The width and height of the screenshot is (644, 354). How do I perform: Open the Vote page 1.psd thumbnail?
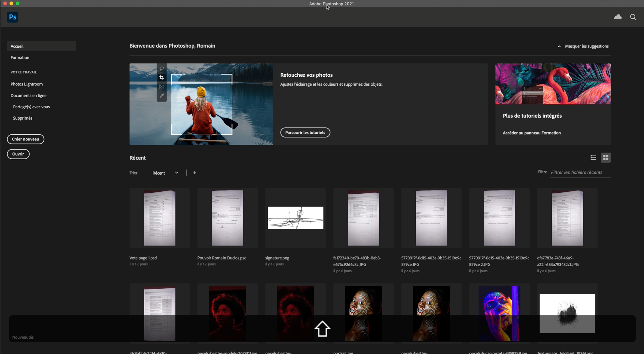[160, 218]
